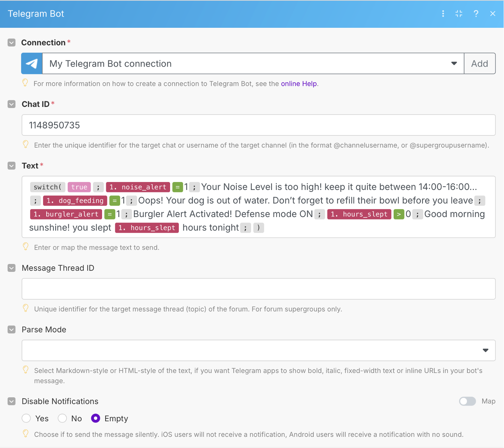This screenshot has height=448, width=504.
Task: Collapse the Parse Mode section arrow
Action: tap(11, 330)
